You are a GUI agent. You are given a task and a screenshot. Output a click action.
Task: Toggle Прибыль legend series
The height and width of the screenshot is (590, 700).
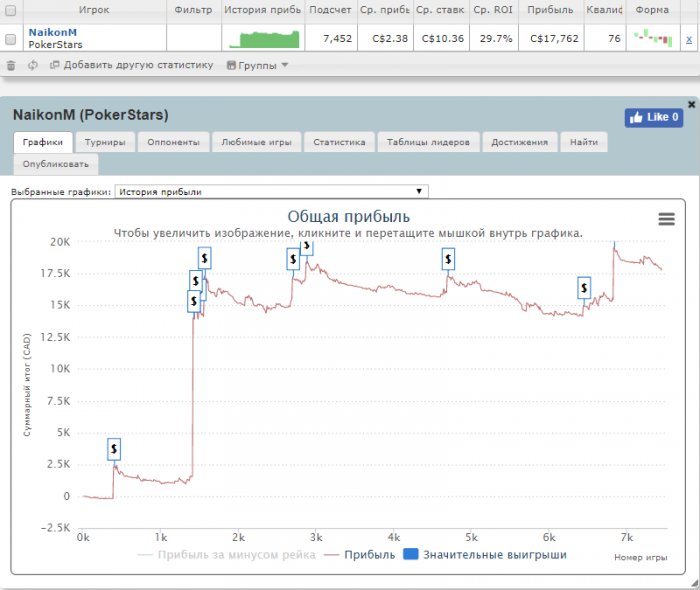pos(360,555)
